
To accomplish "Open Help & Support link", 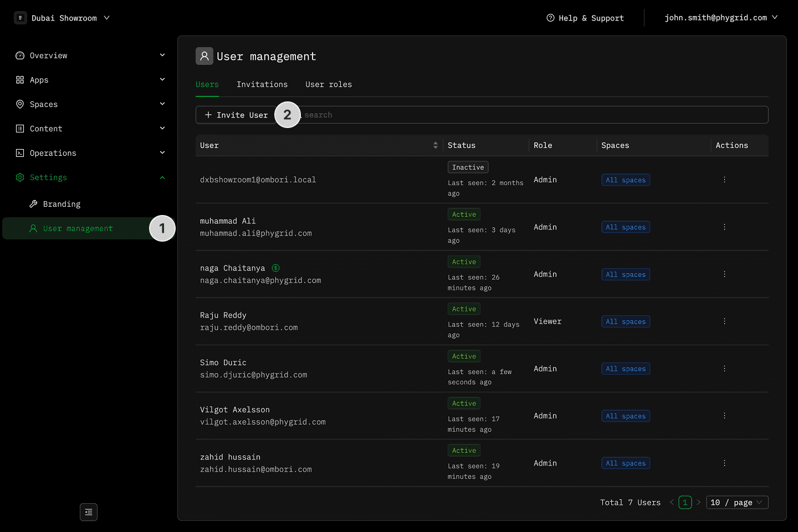I will click(x=585, y=18).
